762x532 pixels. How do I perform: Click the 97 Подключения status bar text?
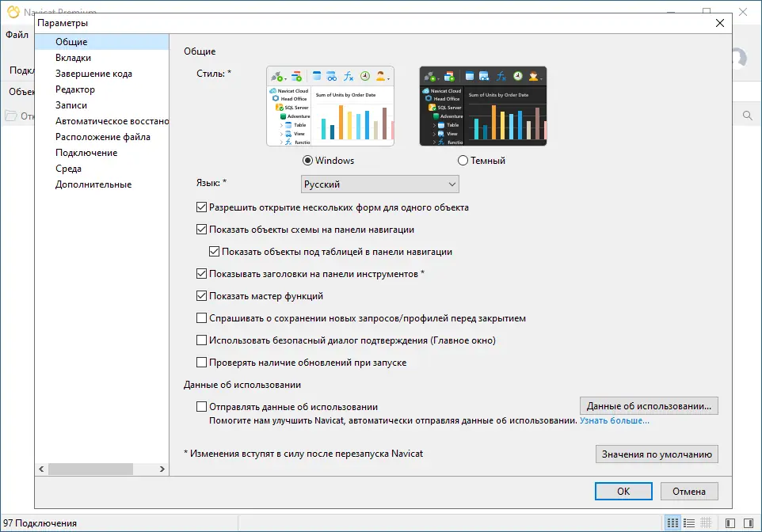(40, 523)
